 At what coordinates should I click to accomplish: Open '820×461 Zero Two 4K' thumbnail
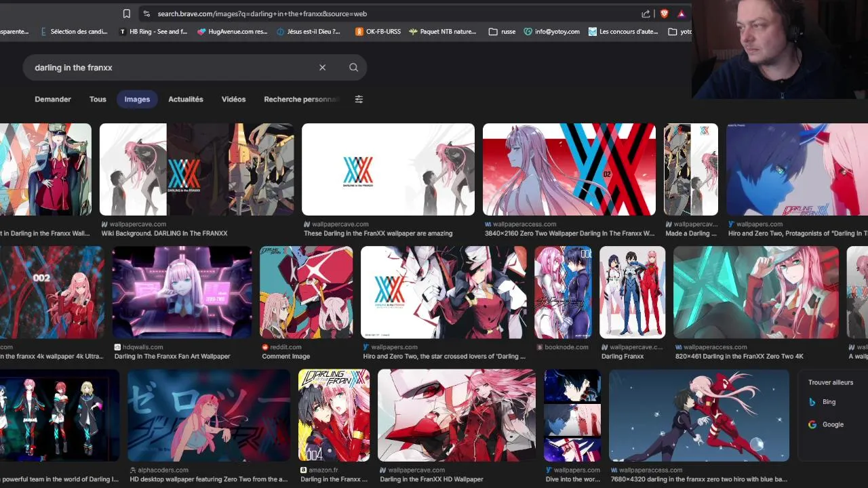coord(756,292)
